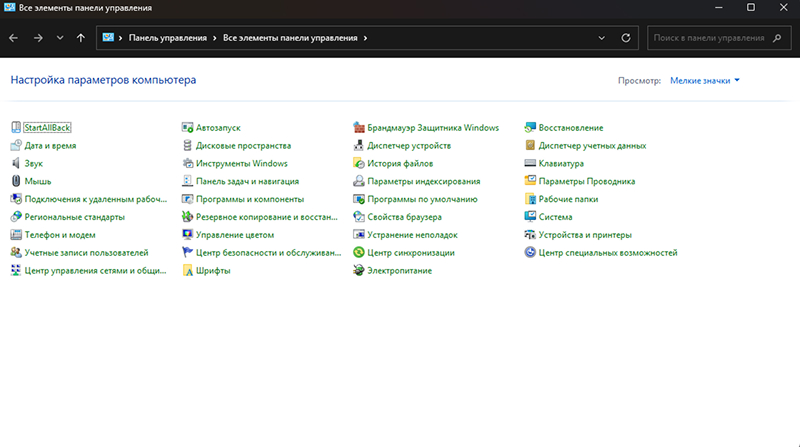Screen dimensions: 800x447
Task: Open the Звук speaker icon
Action: (16, 163)
